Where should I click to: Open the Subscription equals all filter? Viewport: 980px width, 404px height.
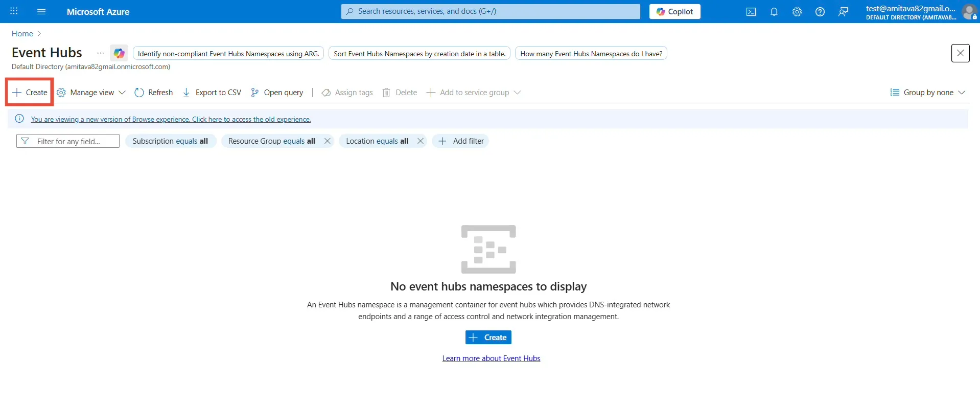pos(170,141)
